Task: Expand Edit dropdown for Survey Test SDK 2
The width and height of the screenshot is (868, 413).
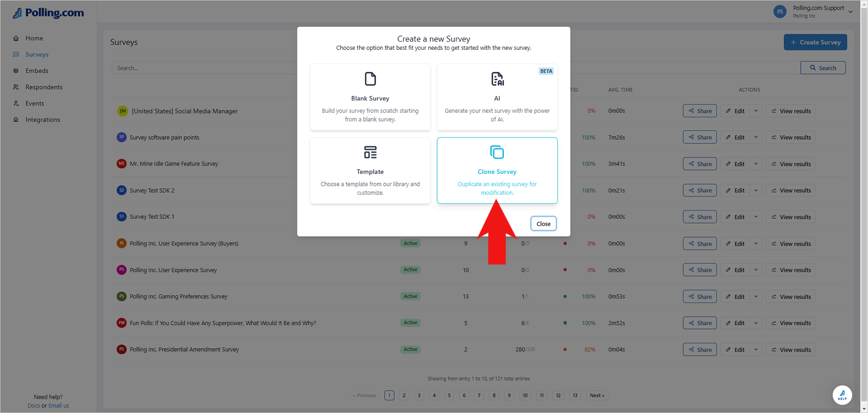Action: click(x=756, y=190)
